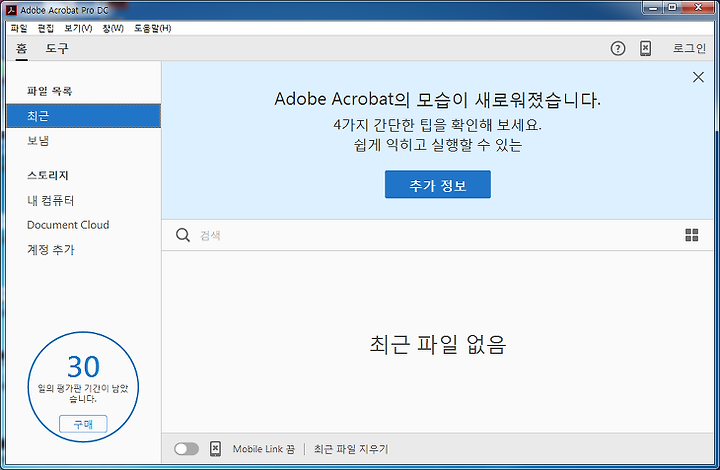Maximize the Acrobat window
Image resolution: width=720 pixels, height=470 pixels.
pos(672,7)
